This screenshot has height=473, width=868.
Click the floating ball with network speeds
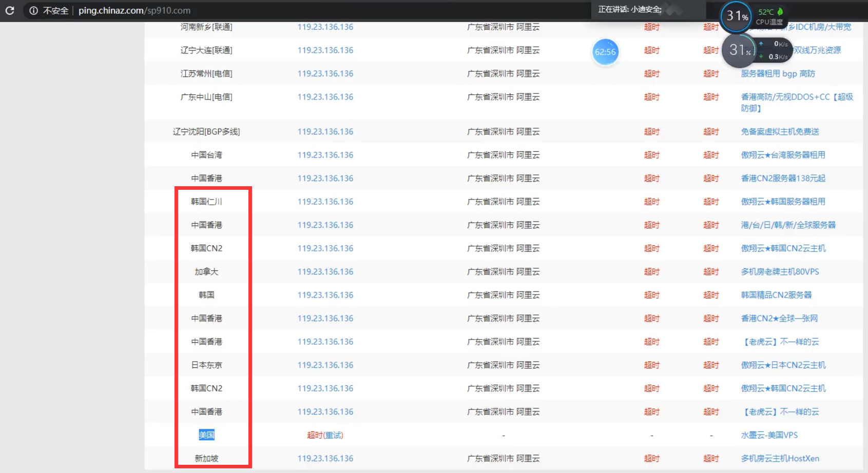(740, 50)
